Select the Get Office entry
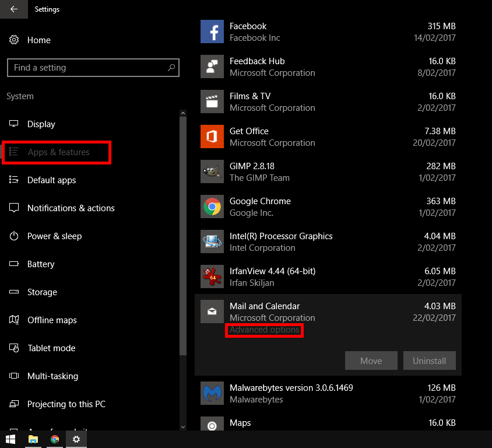Image resolution: width=492 pixels, height=448 pixels. [x=249, y=131]
